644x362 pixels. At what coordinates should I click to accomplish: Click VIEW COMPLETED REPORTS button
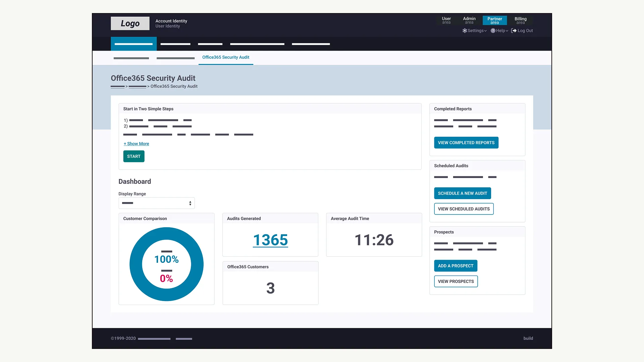click(x=466, y=143)
